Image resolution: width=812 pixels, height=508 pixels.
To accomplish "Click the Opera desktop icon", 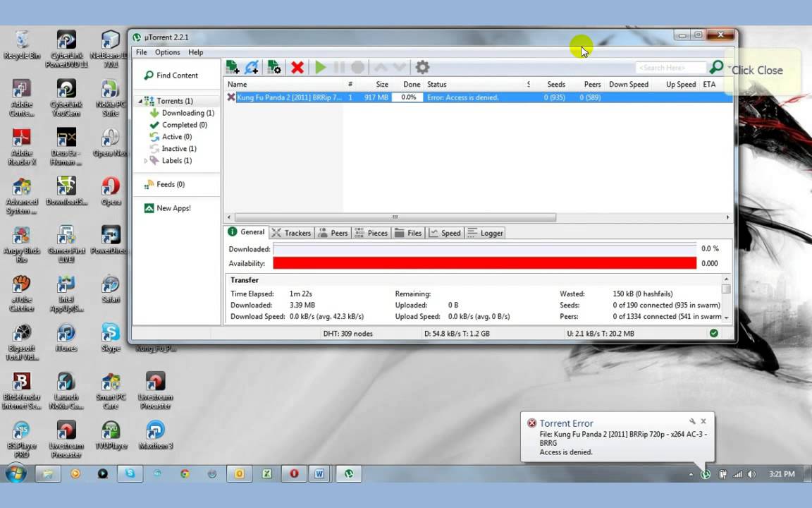I will (111, 192).
